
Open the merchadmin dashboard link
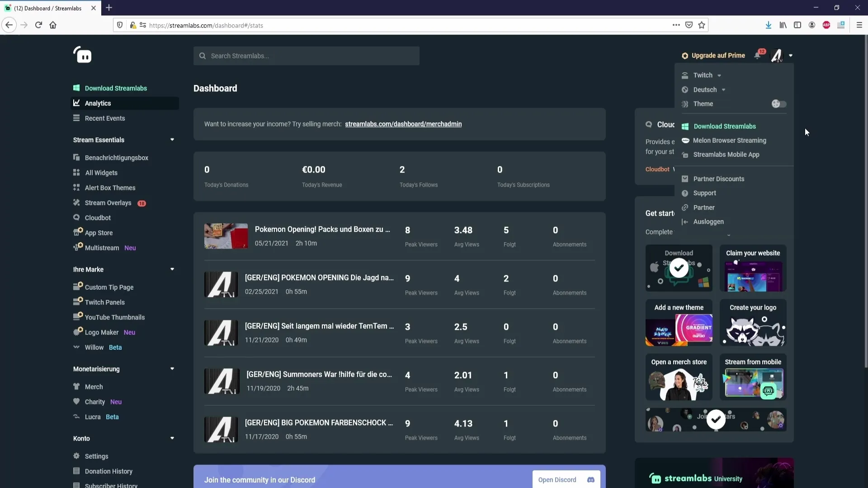(403, 124)
